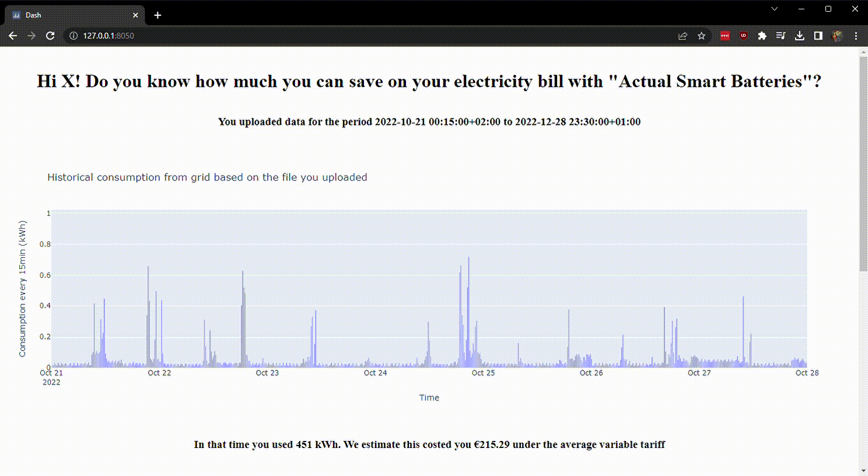868x476 pixels.
Task: Close the Dash tab
Action: click(135, 15)
